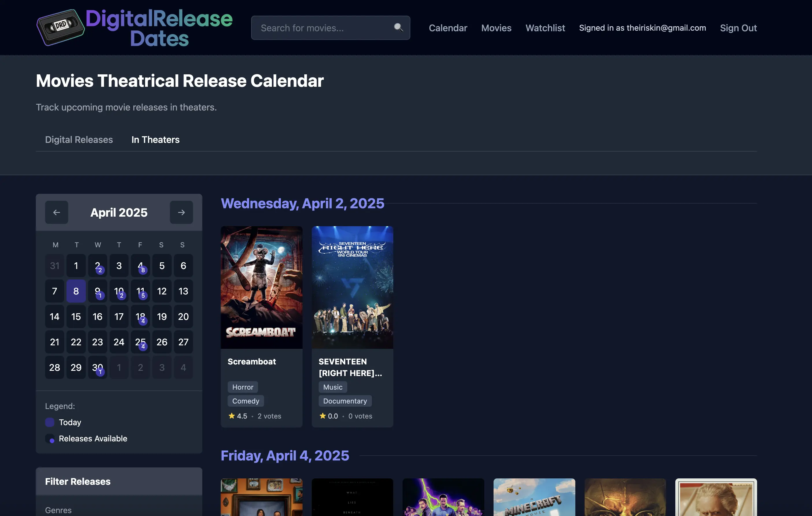Open the Screamboat movie title link

252,362
